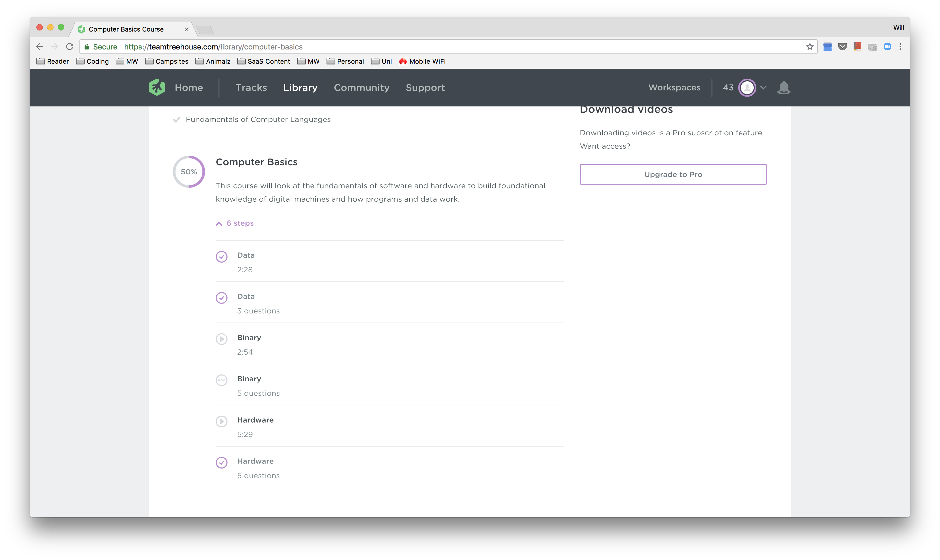Click the completed Data video checkmark
The image size is (940, 560).
click(222, 257)
